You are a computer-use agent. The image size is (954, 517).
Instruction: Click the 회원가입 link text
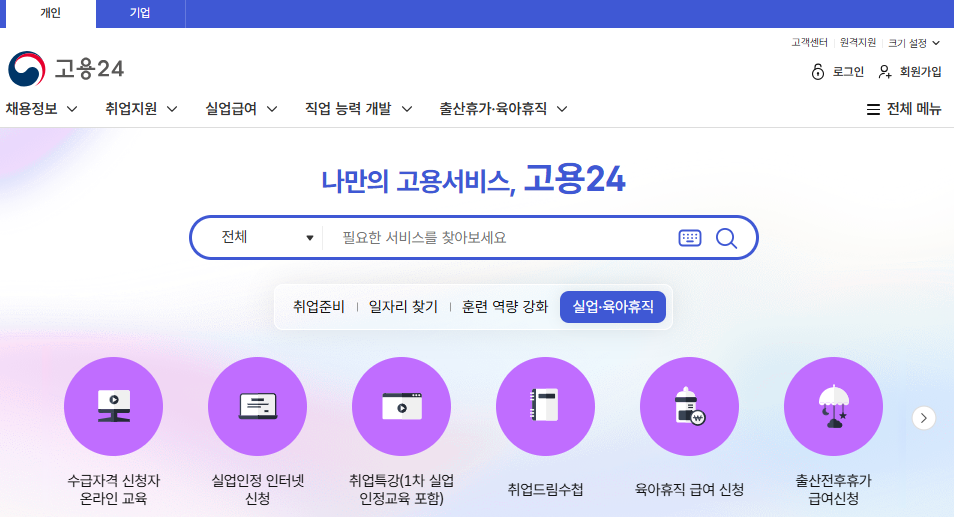(921, 72)
